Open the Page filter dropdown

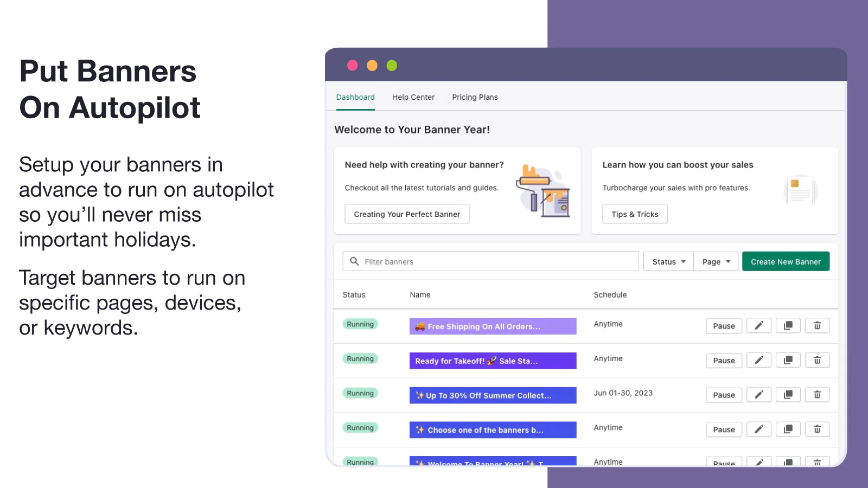(x=716, y=261)
